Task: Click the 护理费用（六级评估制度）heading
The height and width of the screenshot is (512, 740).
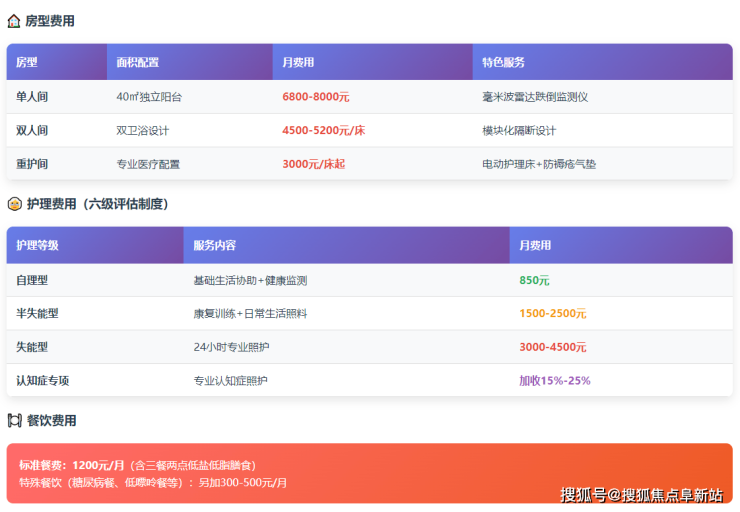Action: [97, 204]
